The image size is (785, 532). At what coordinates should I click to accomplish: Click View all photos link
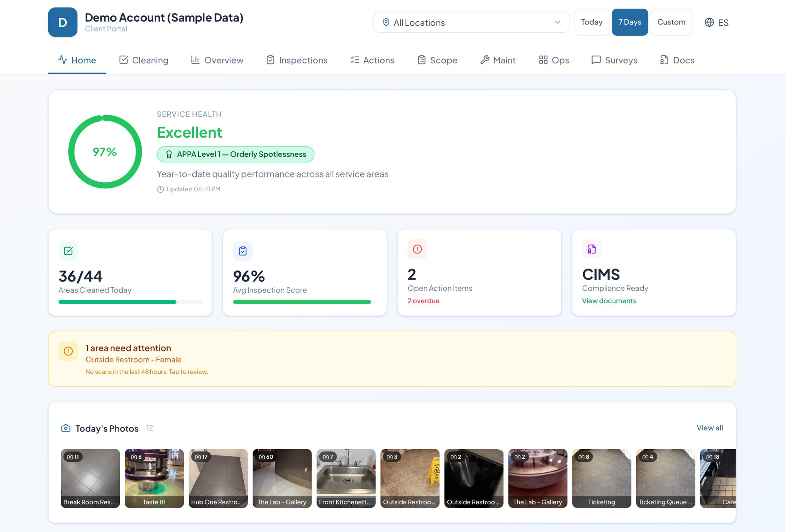click(710, 428)
